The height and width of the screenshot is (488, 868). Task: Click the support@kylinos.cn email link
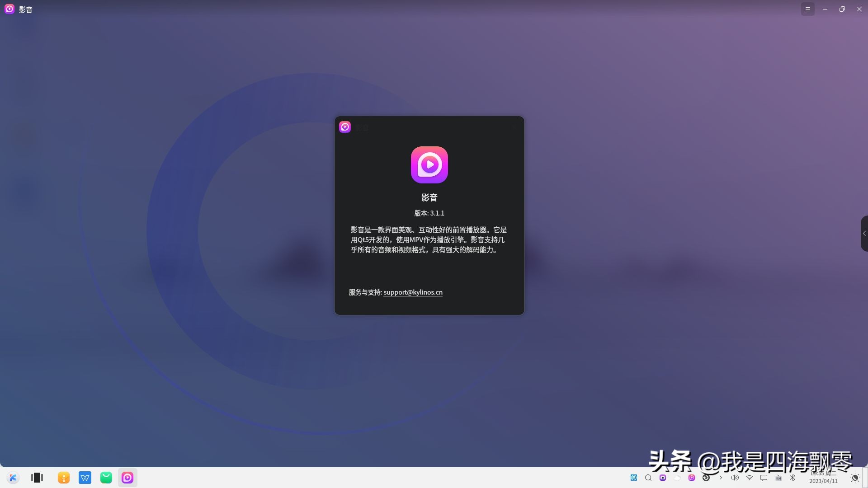(x=413, y=292)
